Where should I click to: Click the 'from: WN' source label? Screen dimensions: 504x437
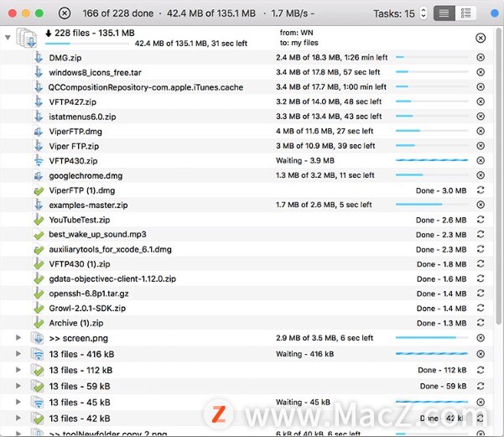(296, 33)
